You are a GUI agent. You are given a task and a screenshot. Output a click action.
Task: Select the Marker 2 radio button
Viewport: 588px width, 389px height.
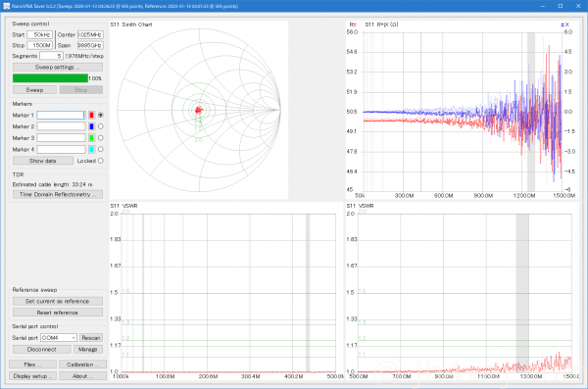click(x=101, y=126)
